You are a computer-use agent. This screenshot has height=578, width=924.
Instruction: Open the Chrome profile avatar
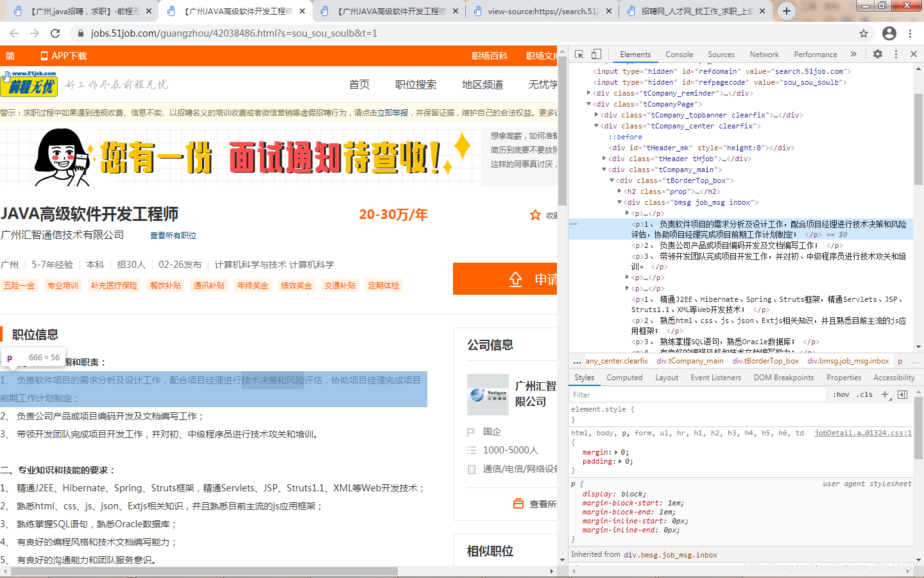click(x=889, y=33)
